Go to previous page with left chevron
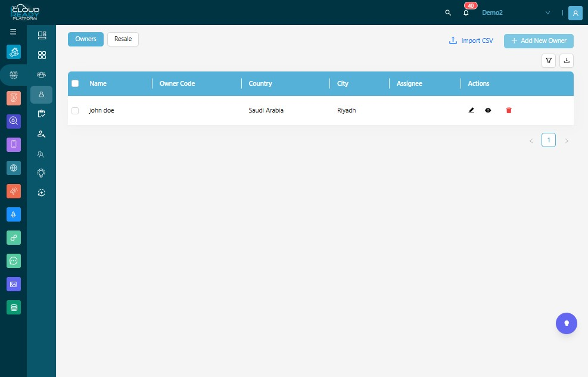The width and height of the screenshot is (588, 377). point(531,141)
